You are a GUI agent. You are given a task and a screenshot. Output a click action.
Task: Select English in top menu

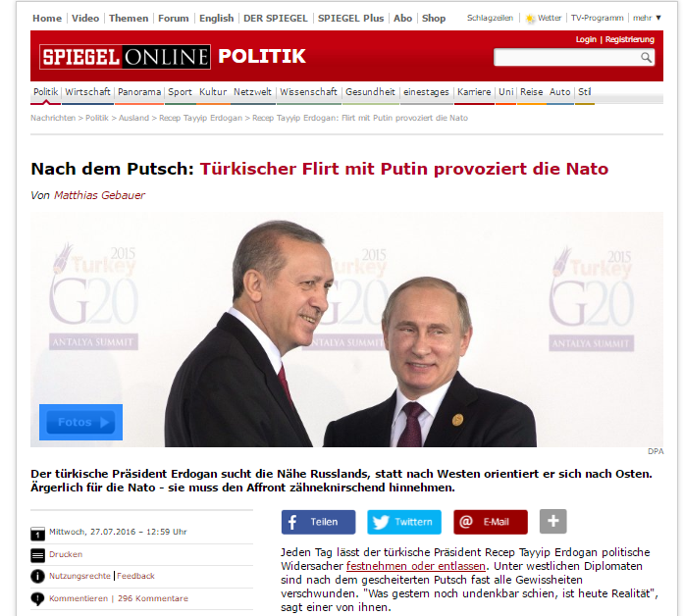(216, 19)
